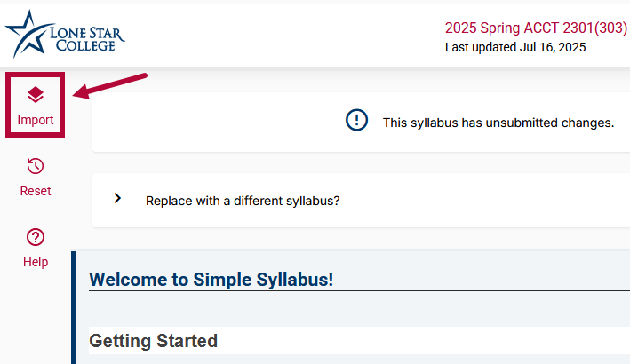Click the "Lone Star College" logo text
Viewport: 630px width, 364px height.
87,39
